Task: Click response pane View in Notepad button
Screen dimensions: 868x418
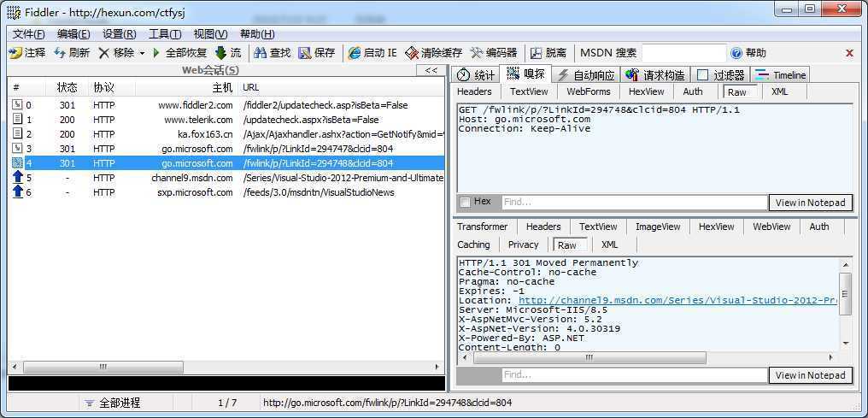Action: [811, 375]
